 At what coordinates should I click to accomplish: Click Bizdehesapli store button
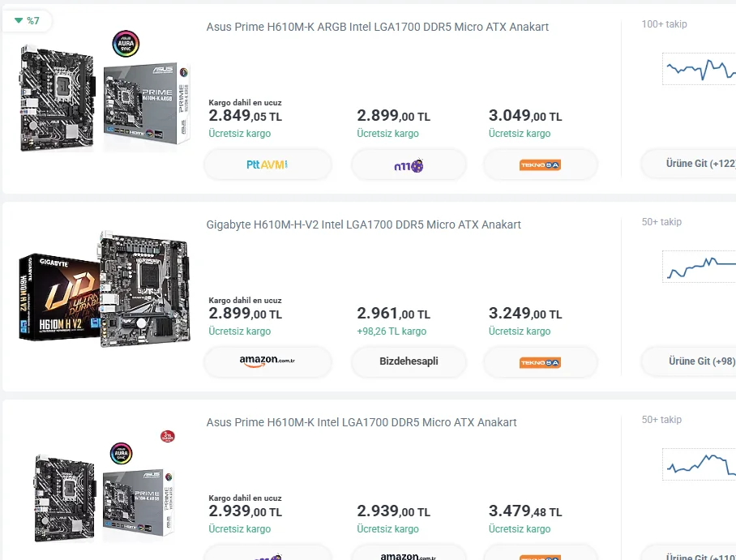tap(409, 361)
